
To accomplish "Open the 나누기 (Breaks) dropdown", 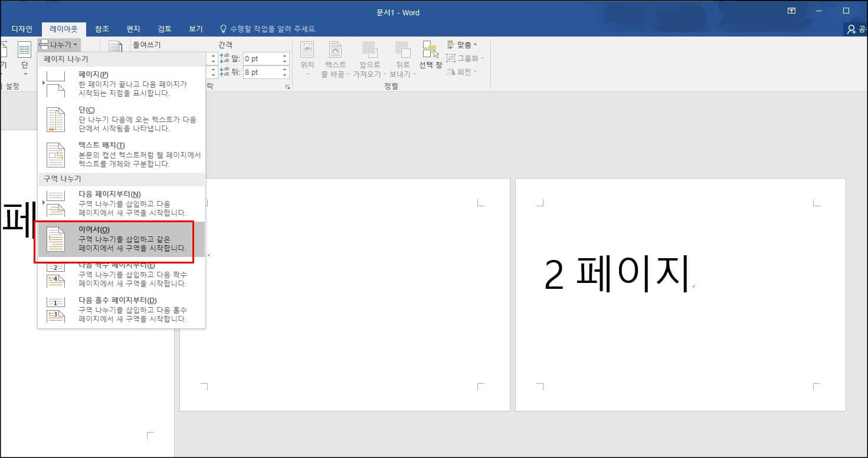I will pyautogui.click(x=58, y=44).
